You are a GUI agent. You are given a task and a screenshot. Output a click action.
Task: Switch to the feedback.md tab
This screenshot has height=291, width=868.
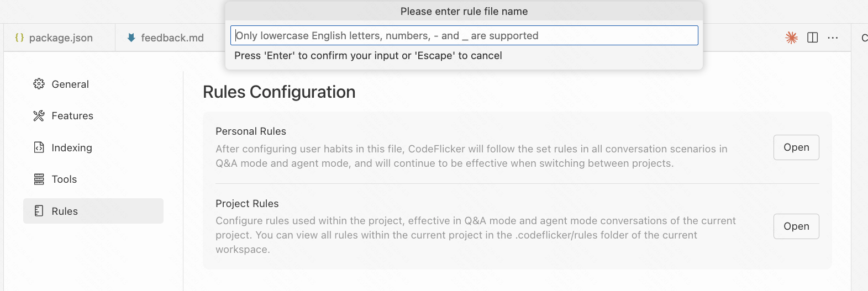172,38
